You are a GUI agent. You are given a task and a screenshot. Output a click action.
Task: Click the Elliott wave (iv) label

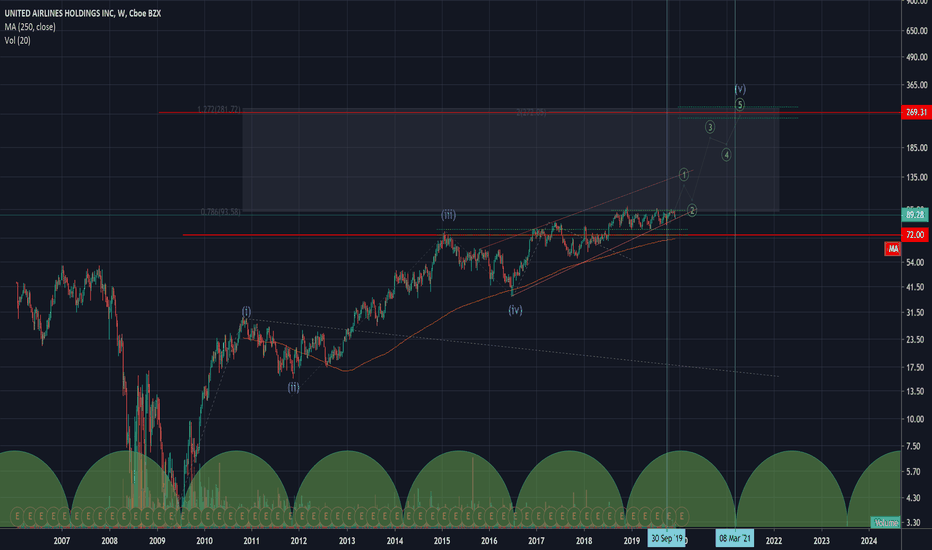coord(515,310)
